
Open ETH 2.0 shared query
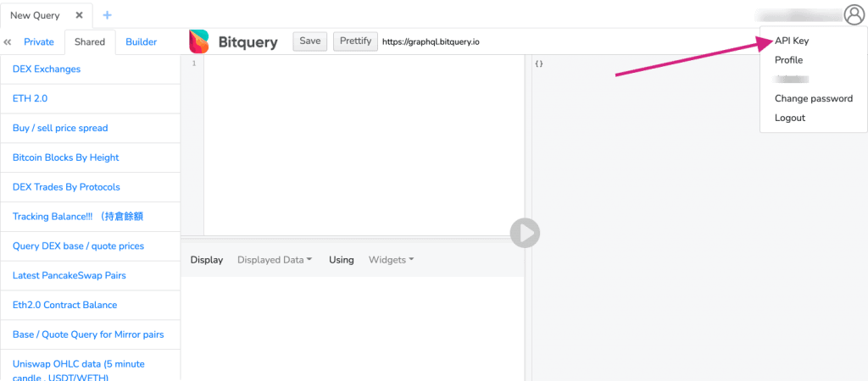pos(90,99)
